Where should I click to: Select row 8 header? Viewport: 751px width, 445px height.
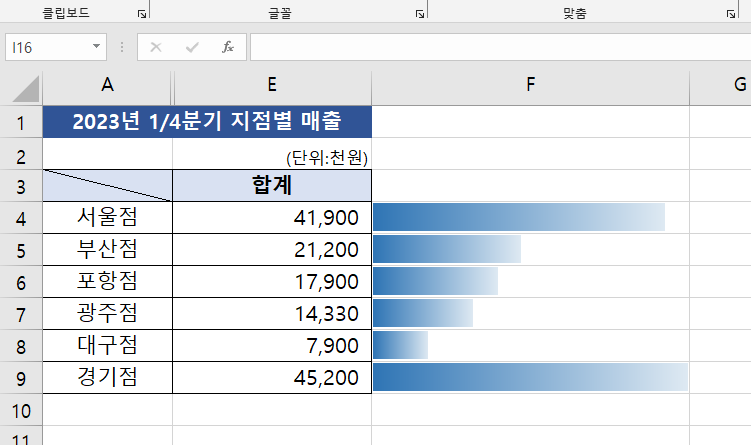[x=21, y=346]
